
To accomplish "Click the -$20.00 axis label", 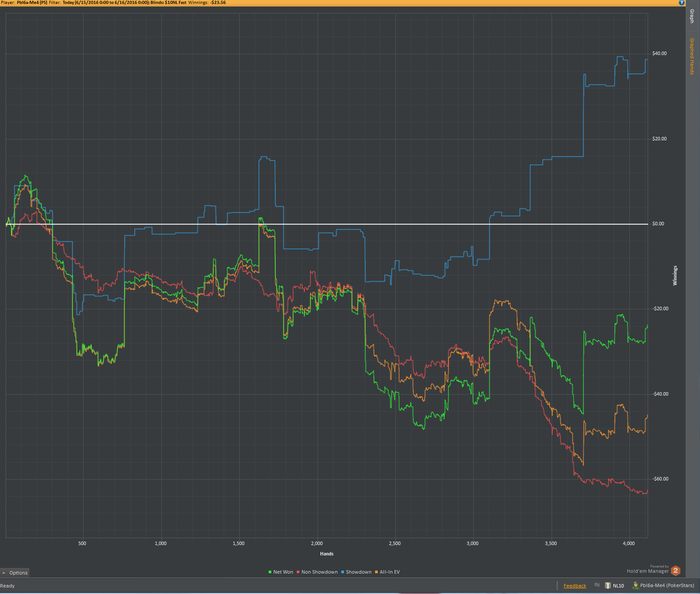I will click(659, 309).
